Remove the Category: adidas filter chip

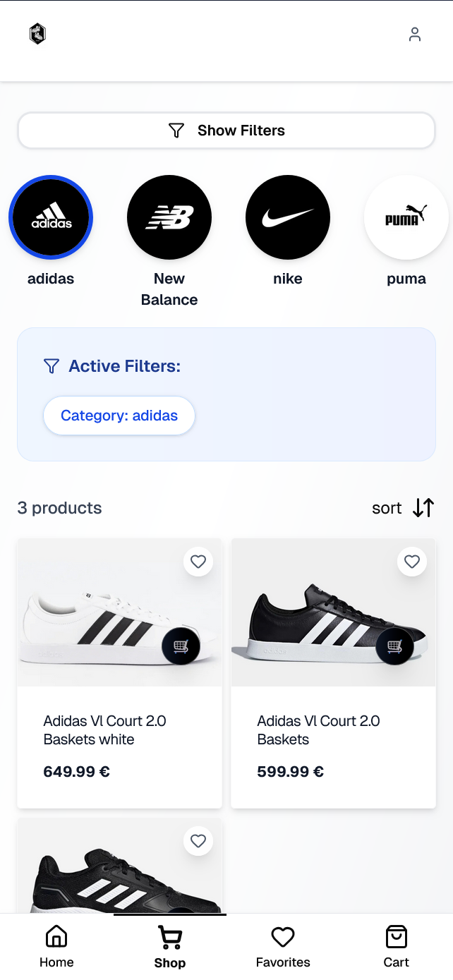(119, 416)
